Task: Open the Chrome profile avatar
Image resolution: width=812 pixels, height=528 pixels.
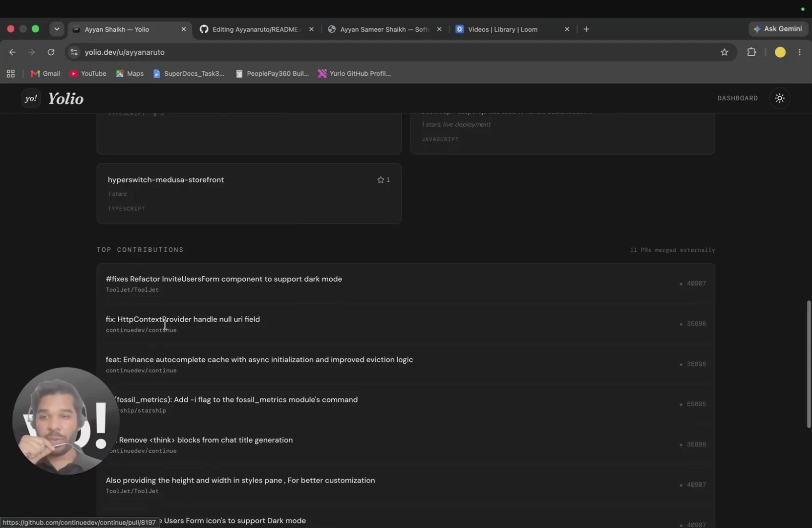Action: click(x=780, y=52)
